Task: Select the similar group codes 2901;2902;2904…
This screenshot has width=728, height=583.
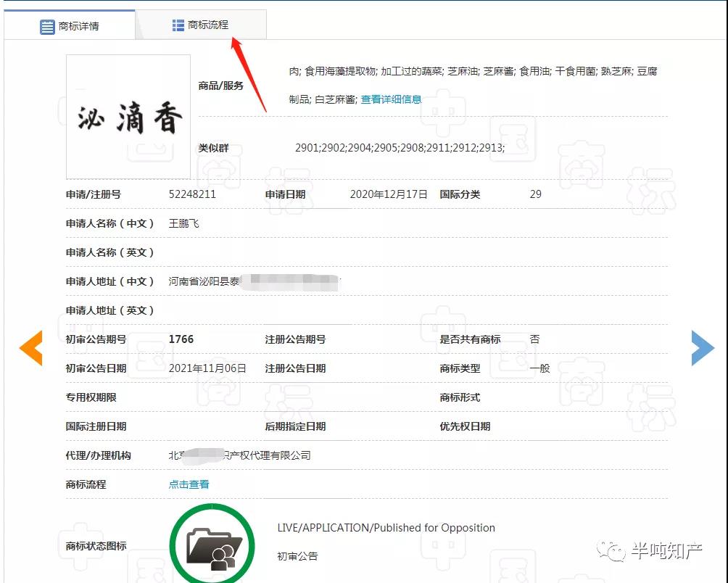Action: 400,148
